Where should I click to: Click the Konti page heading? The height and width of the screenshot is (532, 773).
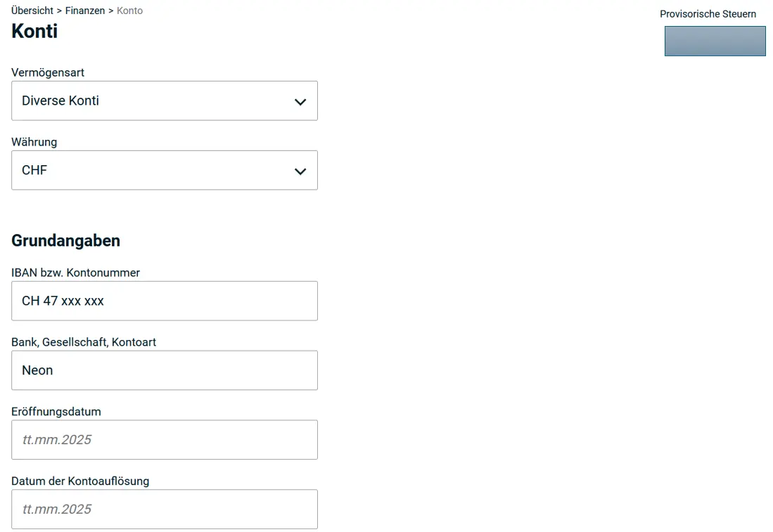point(34,31)
